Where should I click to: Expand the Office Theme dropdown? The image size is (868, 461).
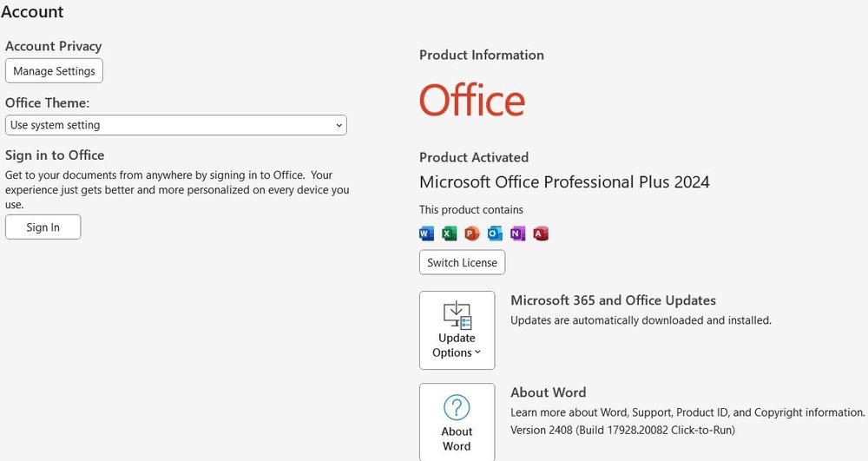click(x=176, y=125)
